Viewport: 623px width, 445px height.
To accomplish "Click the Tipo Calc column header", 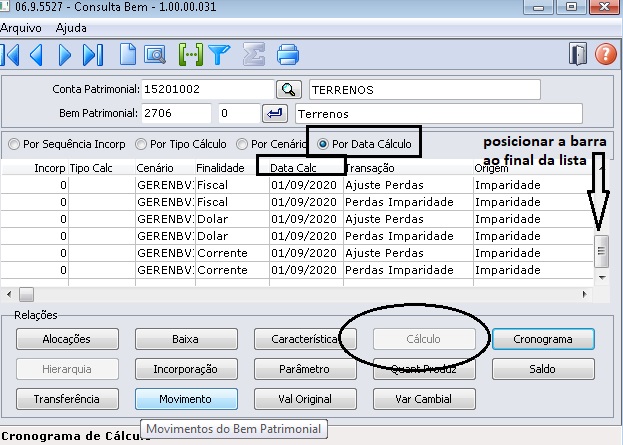I will (x=102, y=168).
